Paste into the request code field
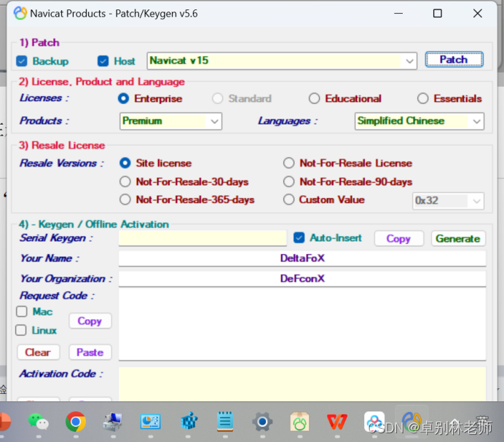This screenshot has height=442, width=504. [x=90, y=352]
